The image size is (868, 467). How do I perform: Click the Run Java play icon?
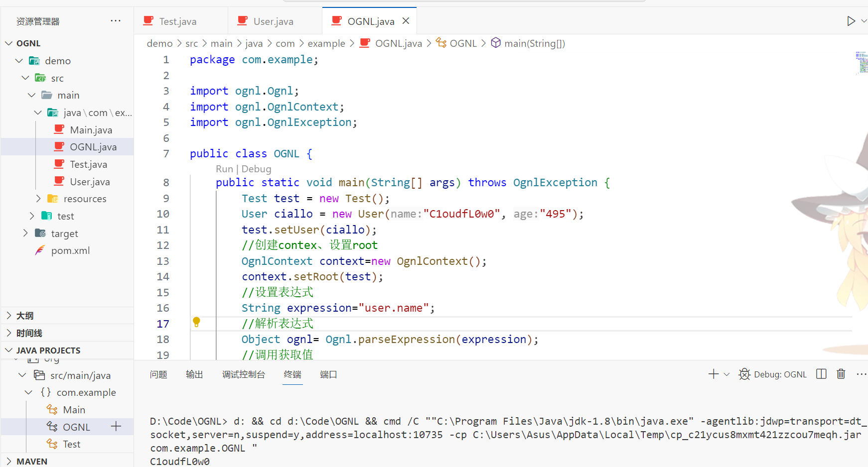851,21
